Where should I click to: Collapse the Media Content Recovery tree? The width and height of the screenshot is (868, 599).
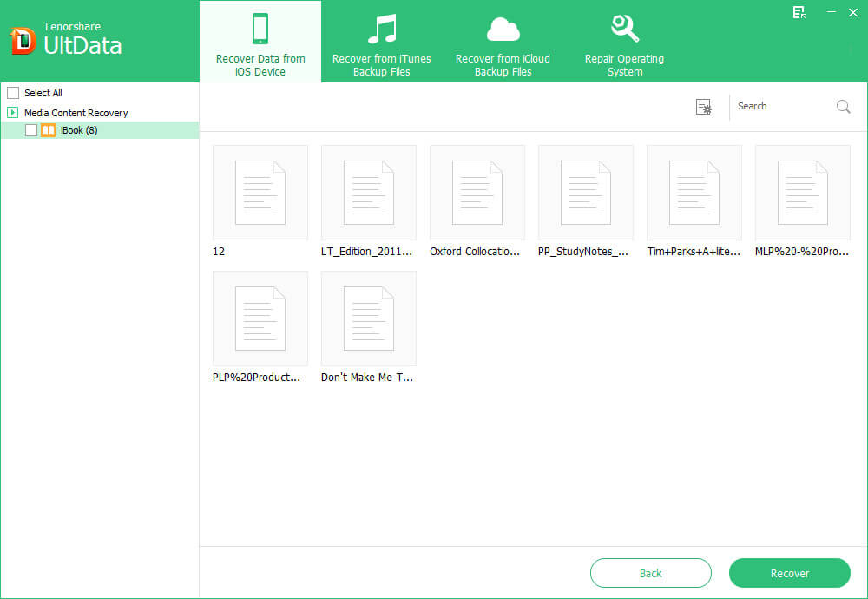click(13, 112)
